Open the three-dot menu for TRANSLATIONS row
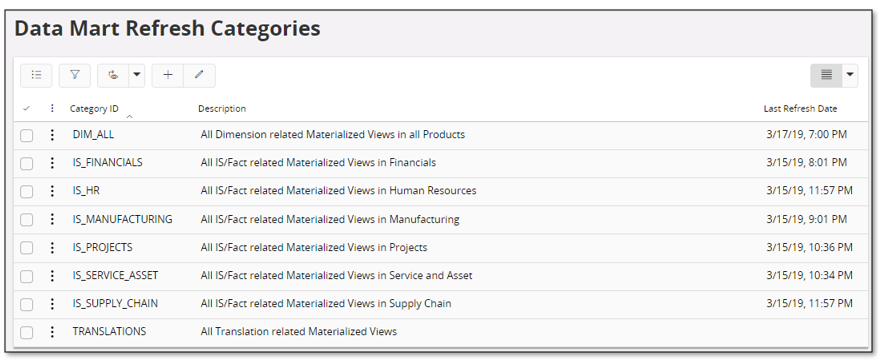The height and width of the screenshot is (360, 878). pos(52,331)
